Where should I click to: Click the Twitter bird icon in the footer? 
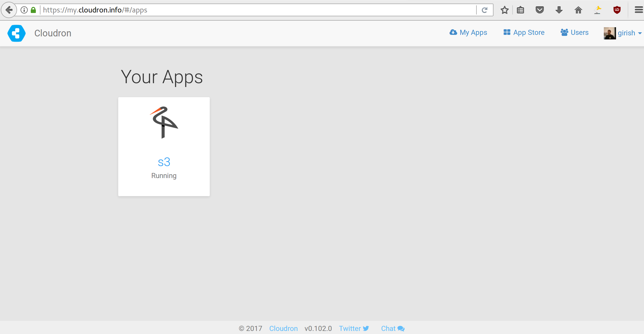[x=366, y=328]
